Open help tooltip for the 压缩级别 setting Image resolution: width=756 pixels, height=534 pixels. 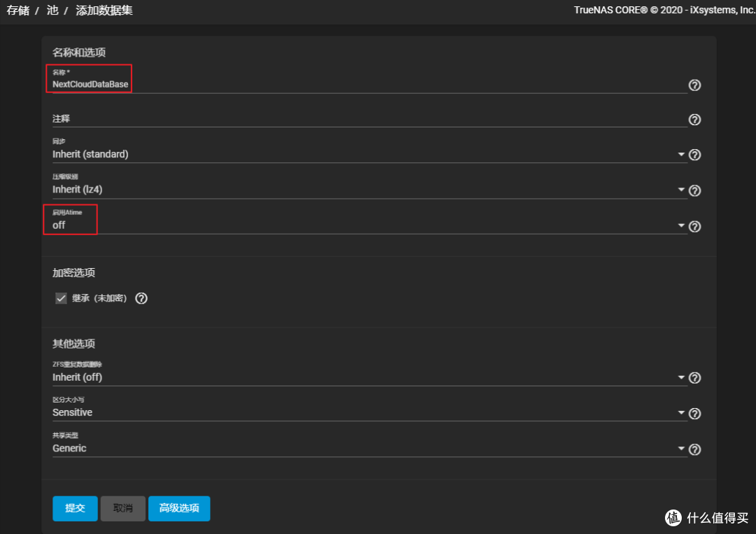tap(694, 190)
